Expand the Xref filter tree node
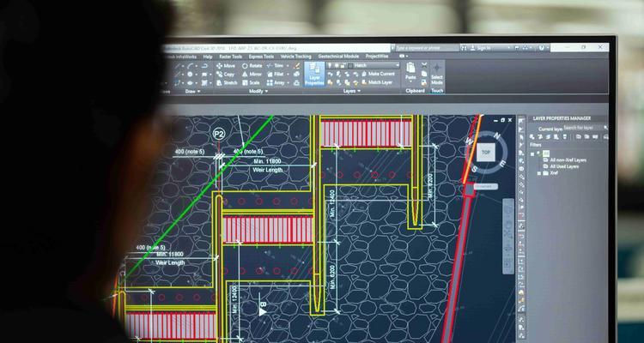 point(539,173)
